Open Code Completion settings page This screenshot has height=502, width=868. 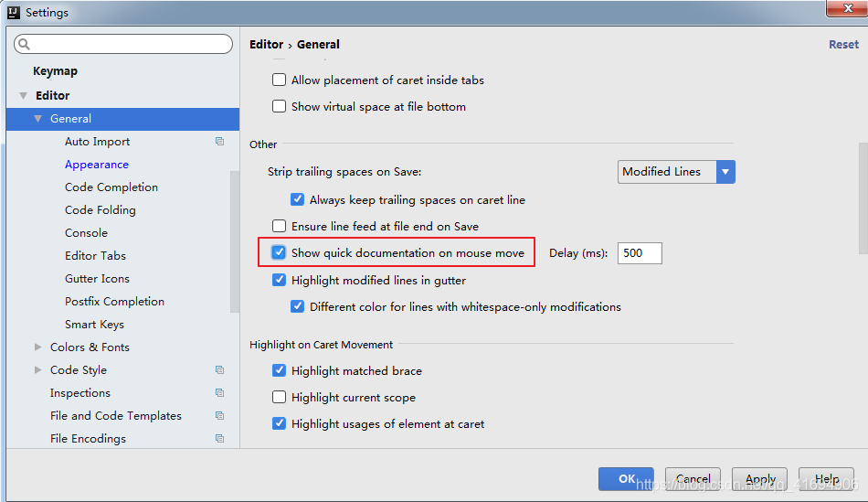(111, 187)
